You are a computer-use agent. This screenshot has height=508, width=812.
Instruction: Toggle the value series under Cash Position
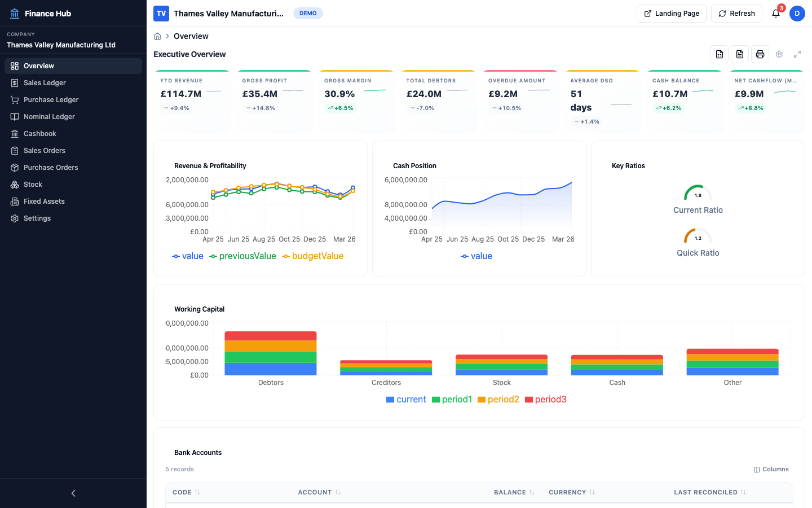476,256
